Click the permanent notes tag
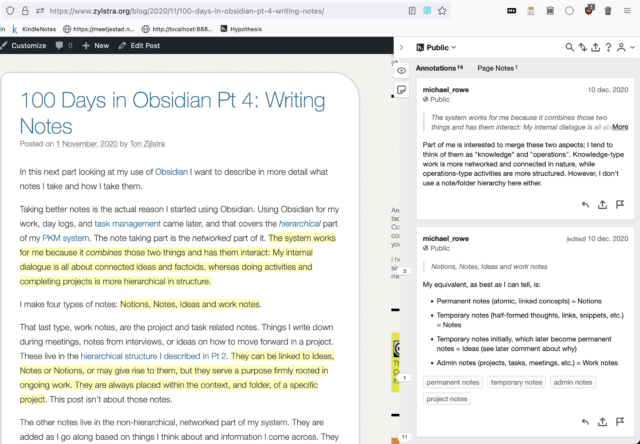This screenshot has height=444, width=640. (453, 382)
